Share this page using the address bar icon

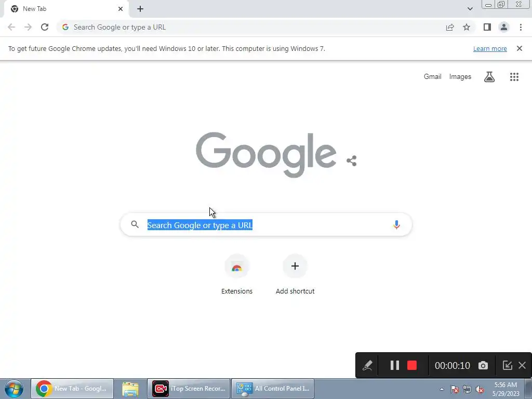(x=450, y=27)
